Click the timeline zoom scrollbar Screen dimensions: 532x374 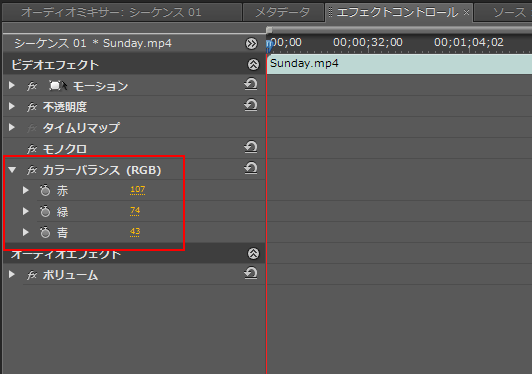coord(399,30)
